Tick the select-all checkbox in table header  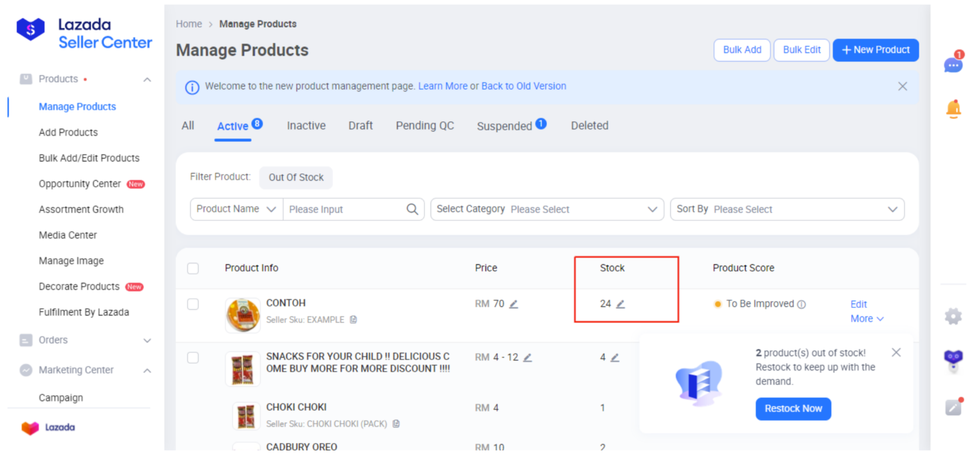point(193,268)
